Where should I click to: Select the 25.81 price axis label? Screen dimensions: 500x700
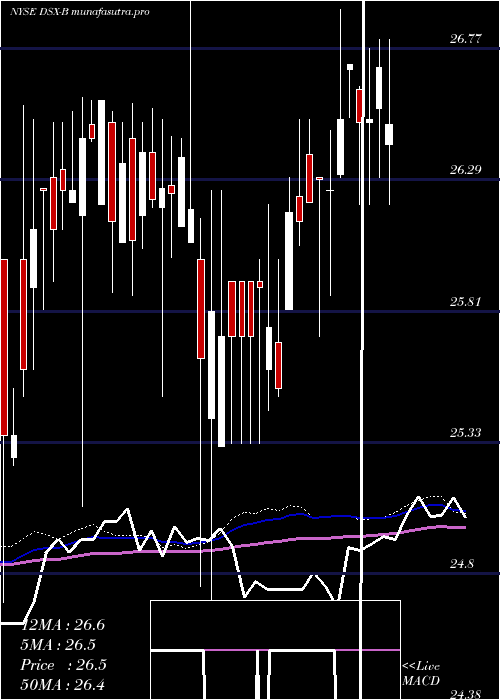pos(466,302)
